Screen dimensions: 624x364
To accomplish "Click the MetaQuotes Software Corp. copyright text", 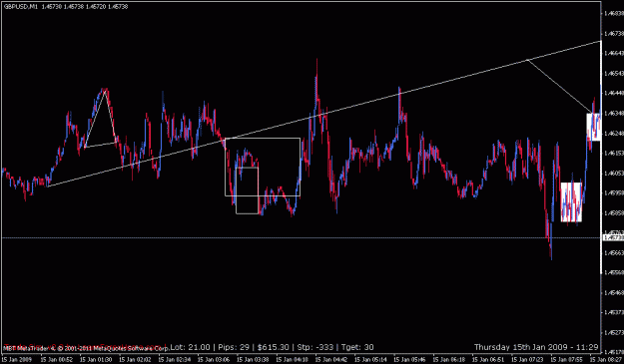I will (x=86, y=349).
